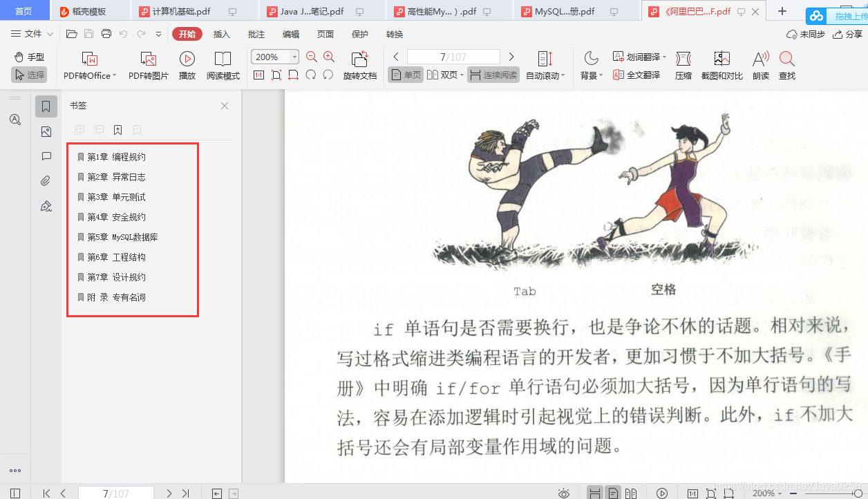Click the PDF转图片 tool
The height and width of the screenshot is (499, 868).
[x=149, y=66]
